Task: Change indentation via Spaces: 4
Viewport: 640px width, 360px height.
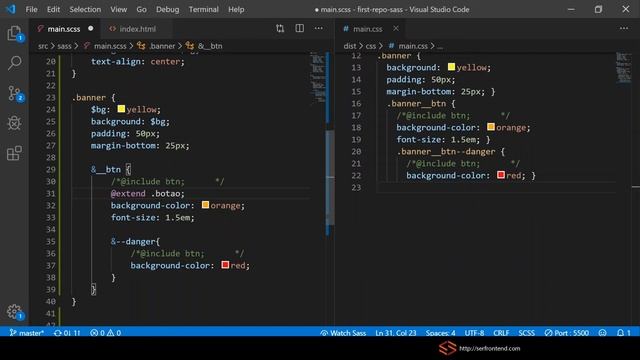Action: click(x=440, y=333)
